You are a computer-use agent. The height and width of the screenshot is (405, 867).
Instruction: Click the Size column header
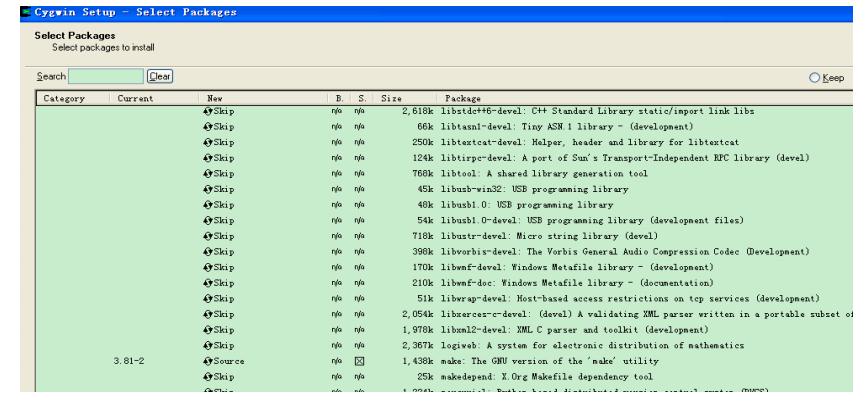[392, 99]
